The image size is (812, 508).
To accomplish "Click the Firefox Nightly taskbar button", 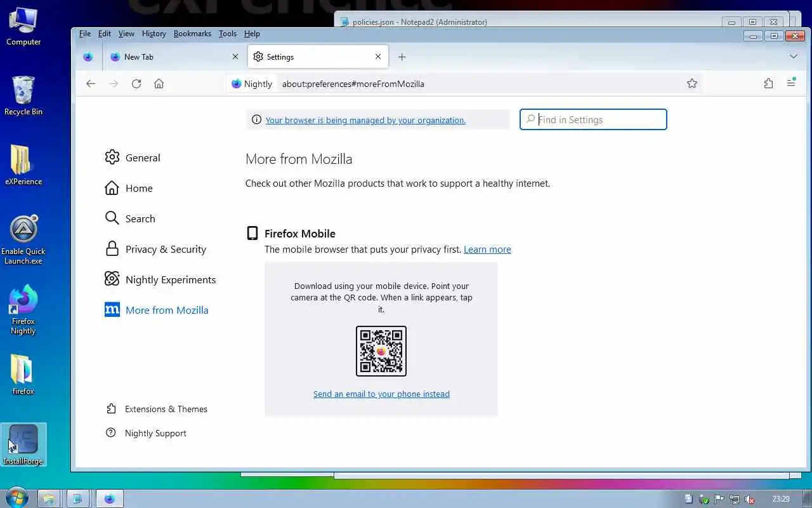I will click(x=109, y=498).
